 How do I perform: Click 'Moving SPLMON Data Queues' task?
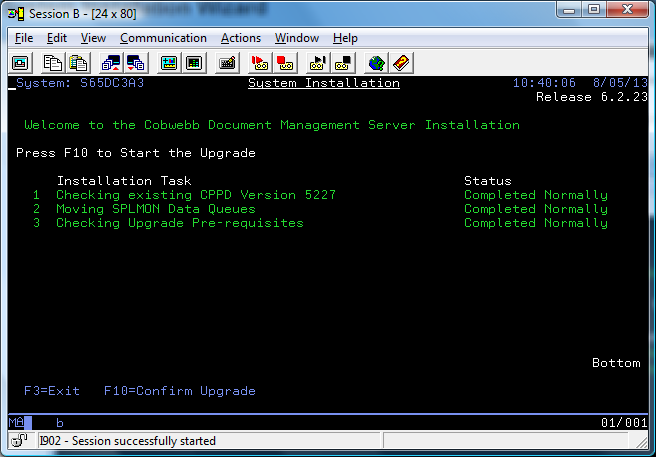pos(156,209)
